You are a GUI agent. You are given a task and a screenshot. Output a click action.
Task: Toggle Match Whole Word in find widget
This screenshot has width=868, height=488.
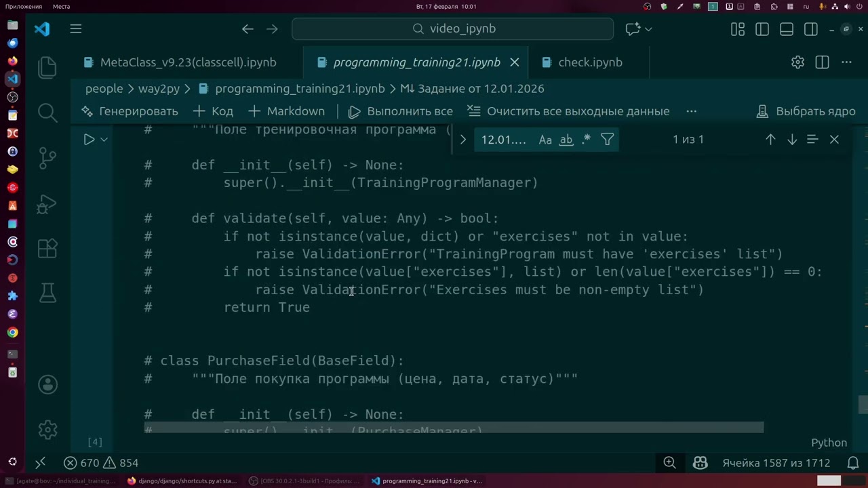coord(566,140)
